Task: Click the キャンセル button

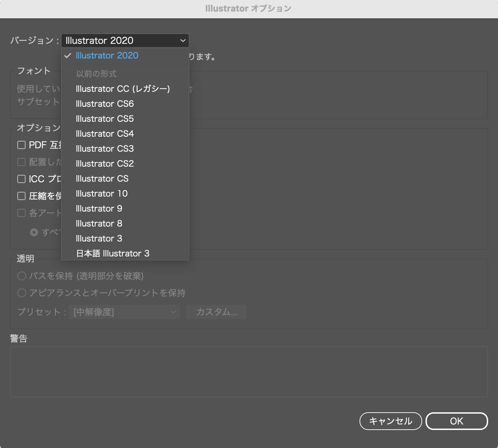Action: (x=391, y=421)
